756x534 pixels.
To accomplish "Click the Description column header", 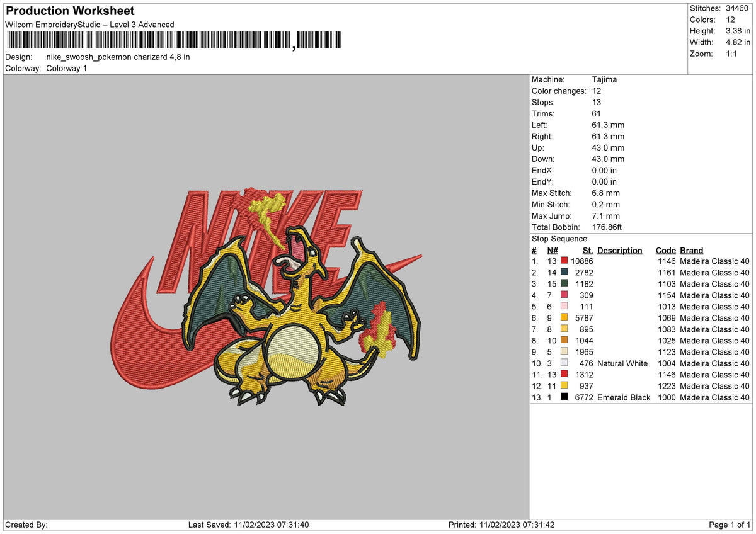I will (620, 250).
